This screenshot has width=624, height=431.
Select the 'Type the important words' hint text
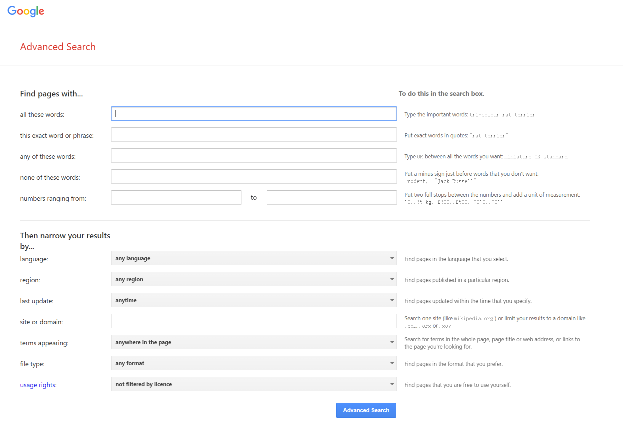tap(470, 115)
